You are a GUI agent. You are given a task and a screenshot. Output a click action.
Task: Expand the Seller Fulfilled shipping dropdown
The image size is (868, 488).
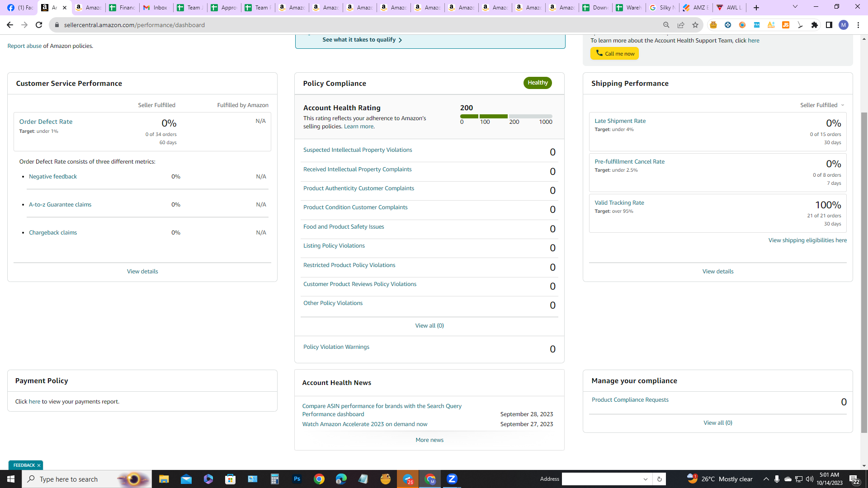(x=822, y=105)
